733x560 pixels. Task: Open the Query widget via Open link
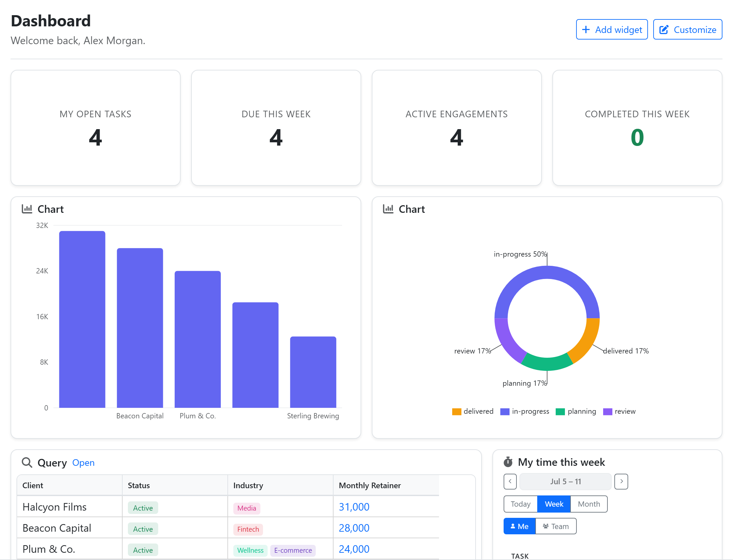click(x=83, y=463)
